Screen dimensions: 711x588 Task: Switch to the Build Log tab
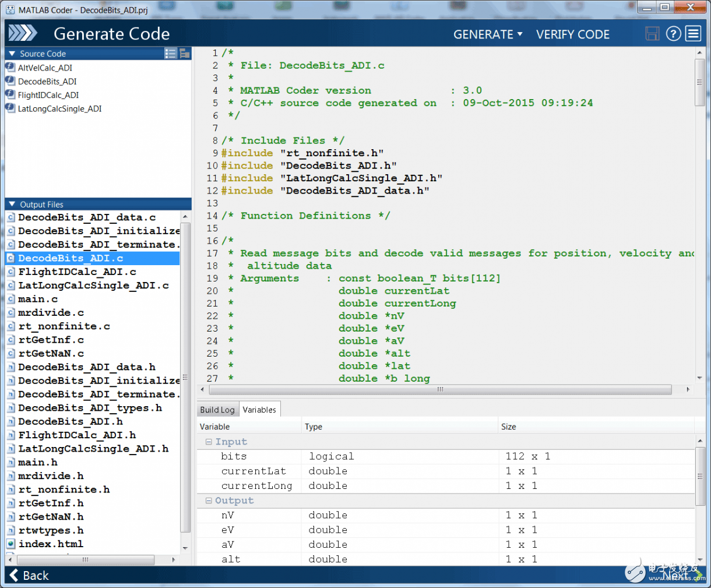(x=217, y=410)
